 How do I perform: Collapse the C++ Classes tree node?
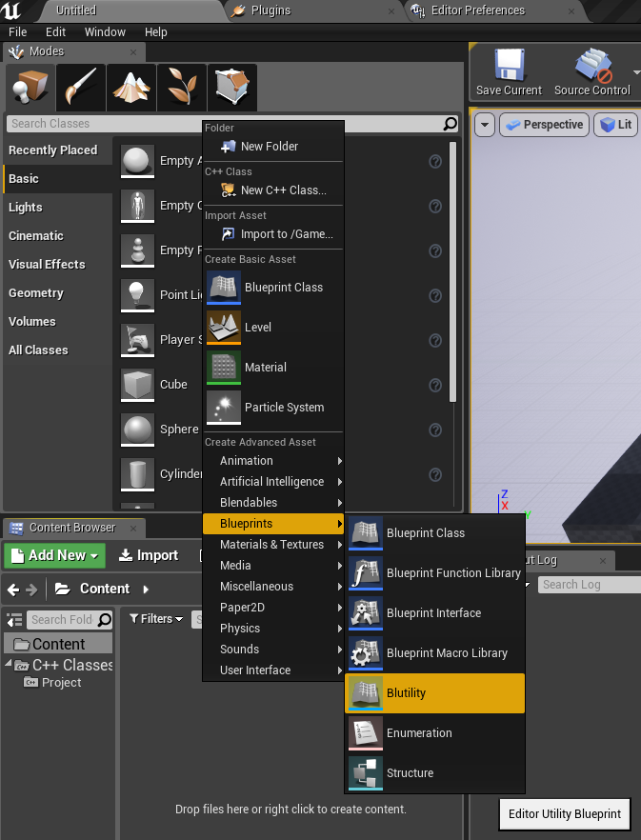pyautogui.click(x=8, y=663)
